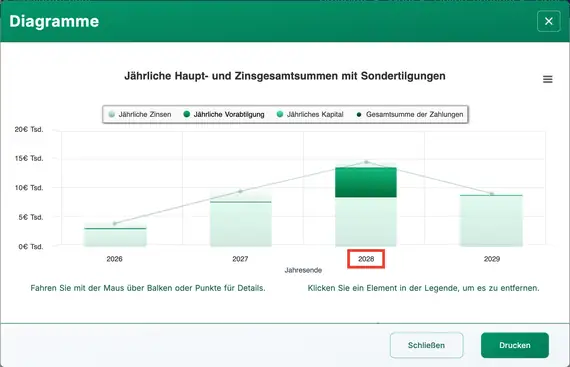570x367 pixels.
Task: Print the chart with the Drucken button
Action: tap(514, 345)
